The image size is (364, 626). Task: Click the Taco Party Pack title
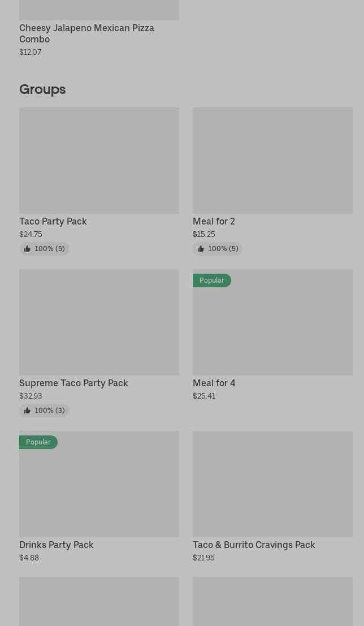coord(53,221)
